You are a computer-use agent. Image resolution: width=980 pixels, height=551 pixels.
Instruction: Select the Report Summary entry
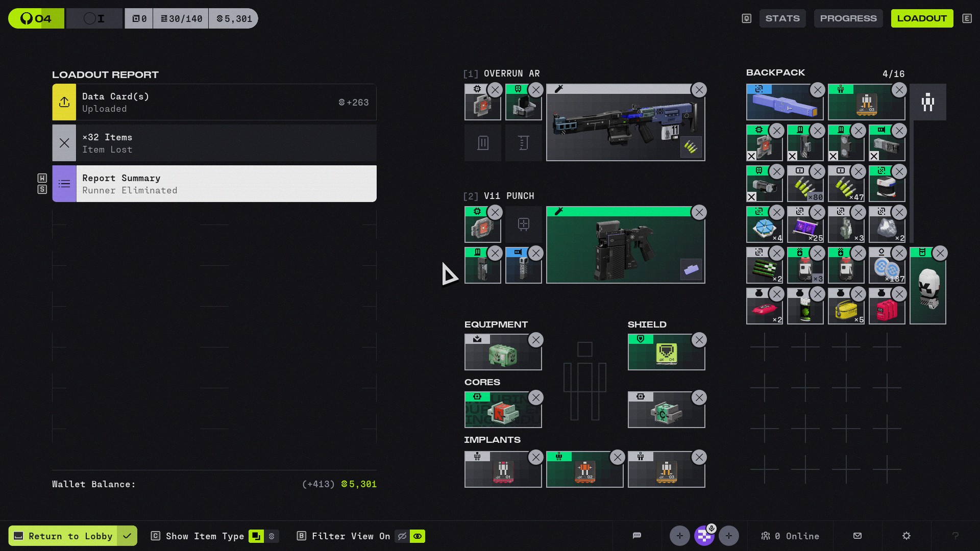214,184
